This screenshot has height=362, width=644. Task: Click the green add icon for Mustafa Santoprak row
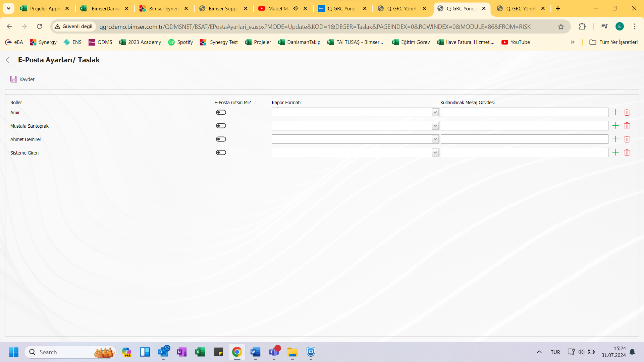615,126
